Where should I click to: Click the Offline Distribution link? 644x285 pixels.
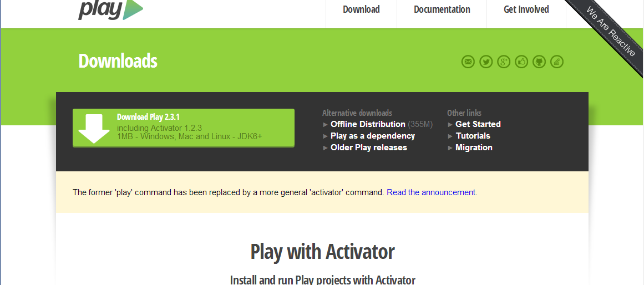pyautogui.click(x=368, y=124)
